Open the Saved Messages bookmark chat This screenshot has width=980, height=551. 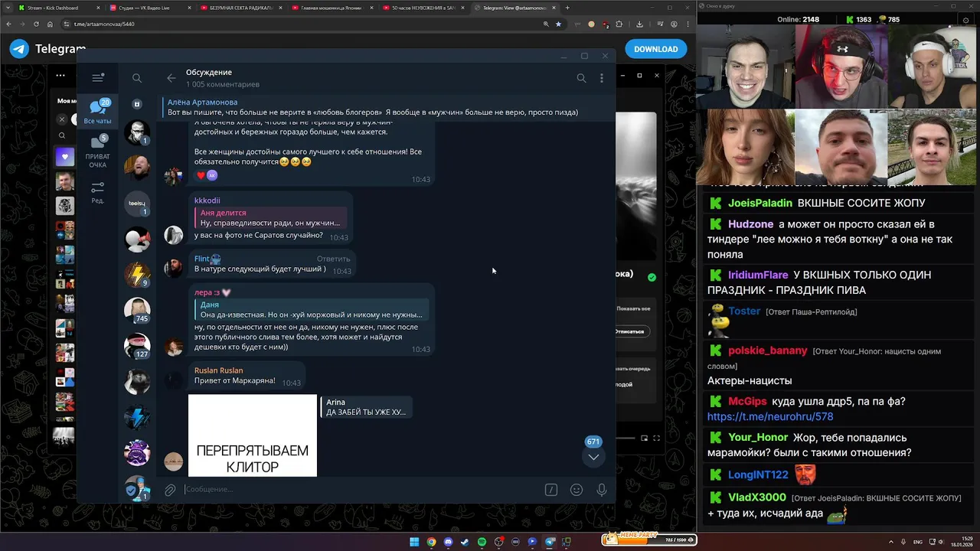[x=137, y=104]
